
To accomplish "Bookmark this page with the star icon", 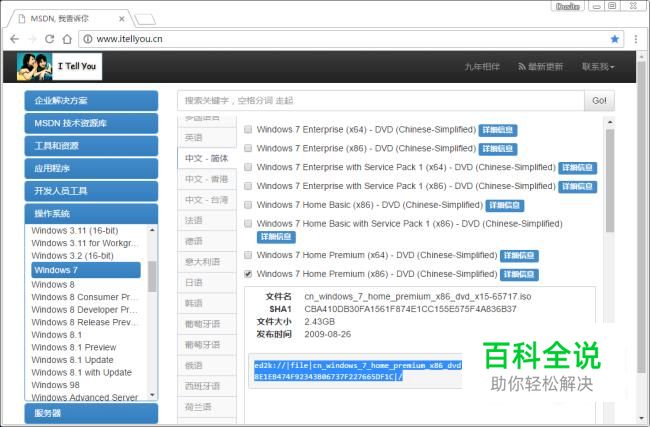I will point(615,39).
